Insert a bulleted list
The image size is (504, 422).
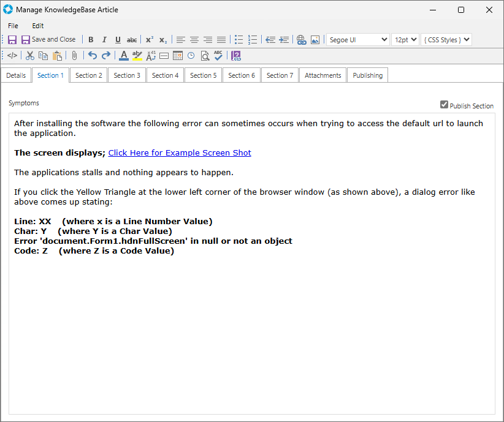[x=239, y=40]
